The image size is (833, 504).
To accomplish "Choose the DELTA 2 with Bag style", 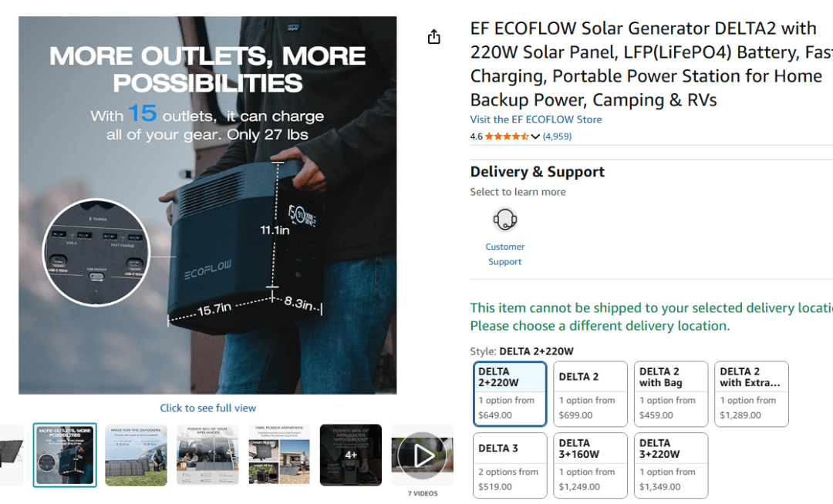I will click(670, 394).
